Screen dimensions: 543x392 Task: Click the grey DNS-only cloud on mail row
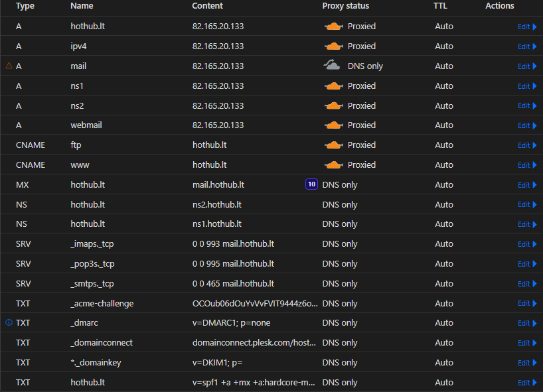(x=332, y=65)
